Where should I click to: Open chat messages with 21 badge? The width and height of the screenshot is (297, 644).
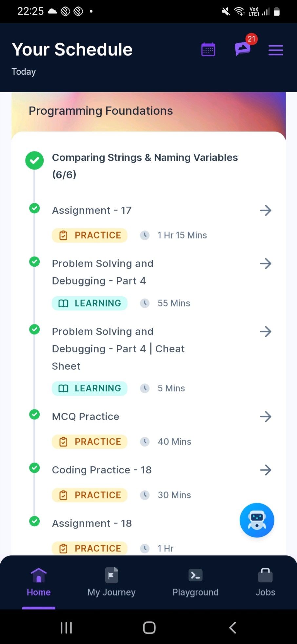(x=243, y=49)
